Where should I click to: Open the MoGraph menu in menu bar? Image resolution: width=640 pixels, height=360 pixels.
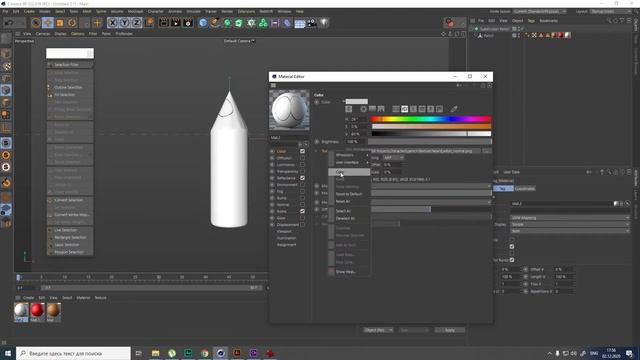(x=136, y=11)
